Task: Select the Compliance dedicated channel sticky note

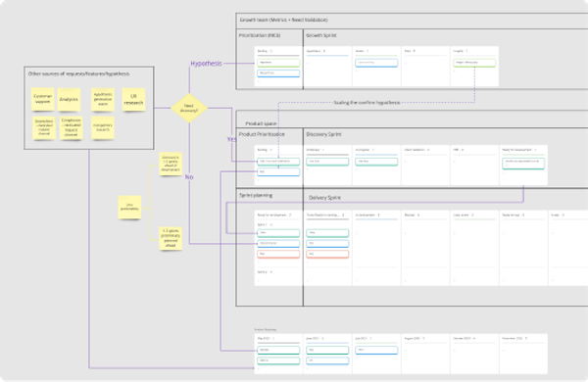Action: click(71, 128)
